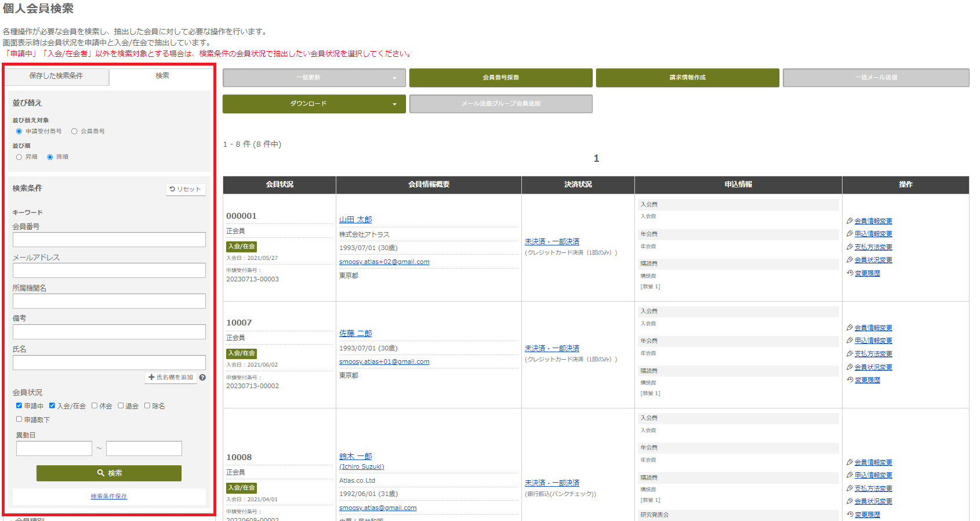980x521 pixels.
Task: Open member 佐藤 二郎 name link
Action: click(355, 334)
